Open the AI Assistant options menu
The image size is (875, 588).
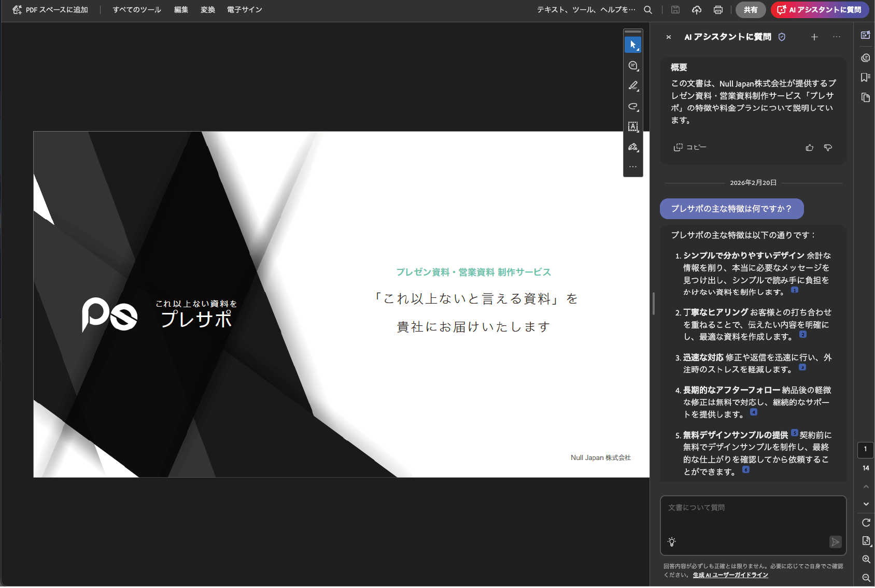[x=836, y=37]
